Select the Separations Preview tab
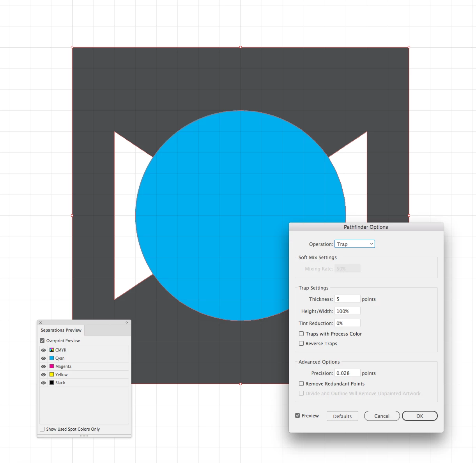476x463 pixels. (x=61, y=330)
